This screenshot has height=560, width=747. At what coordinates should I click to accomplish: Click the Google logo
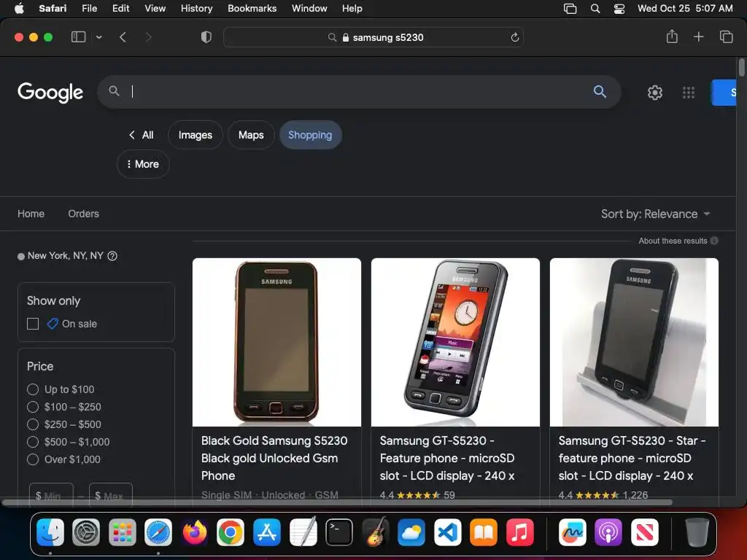coord(50,92)
